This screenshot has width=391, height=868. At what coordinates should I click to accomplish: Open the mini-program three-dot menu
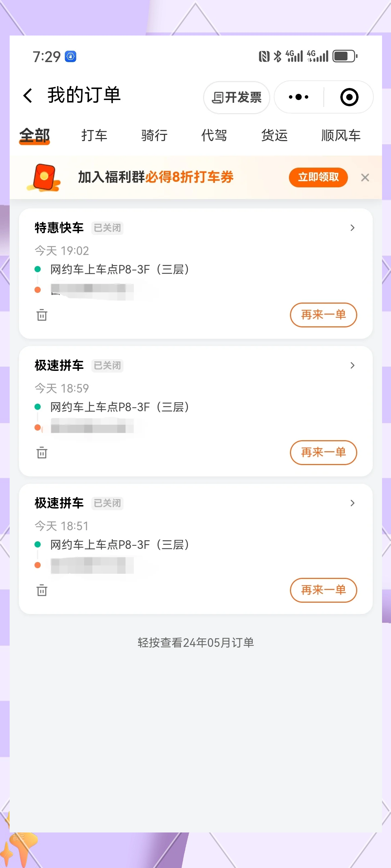click(x=299, y=97)
